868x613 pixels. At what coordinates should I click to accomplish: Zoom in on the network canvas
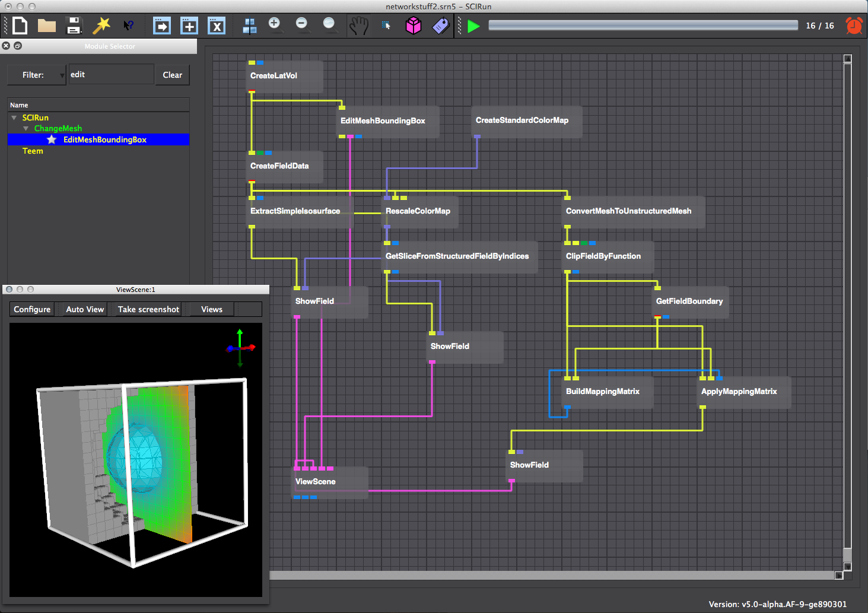(275, 24)
